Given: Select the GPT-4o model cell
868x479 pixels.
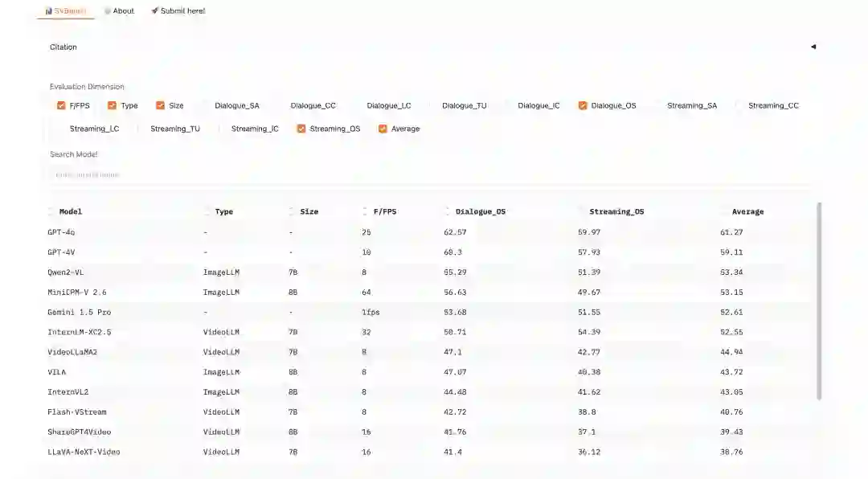Looking at the screenshot, I should pos(61,232).
